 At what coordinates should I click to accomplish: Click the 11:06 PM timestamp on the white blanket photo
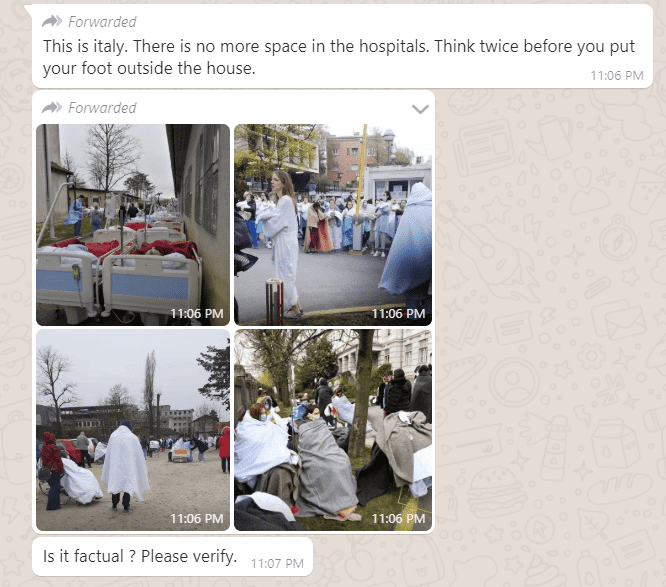tap(197, 519)
